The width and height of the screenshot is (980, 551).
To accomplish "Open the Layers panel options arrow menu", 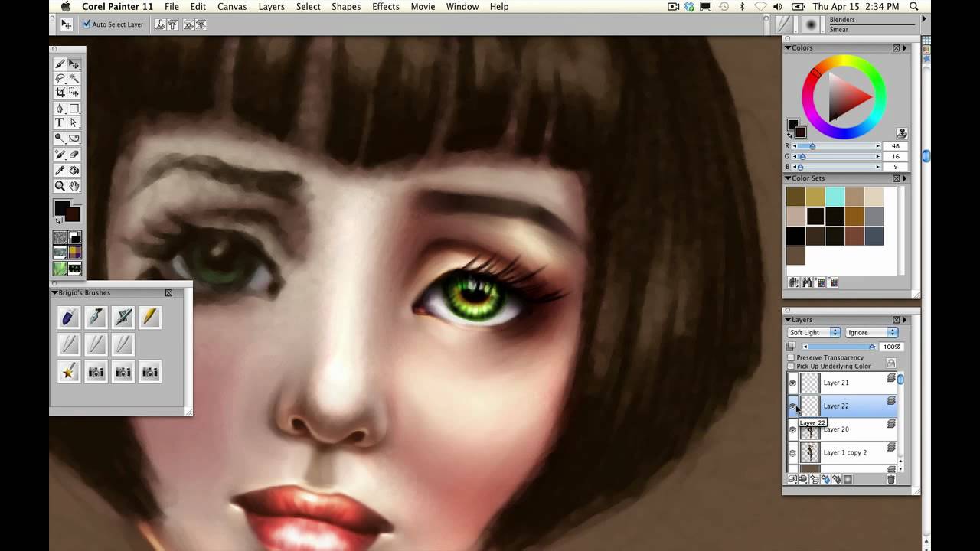I will coord(905,320).
